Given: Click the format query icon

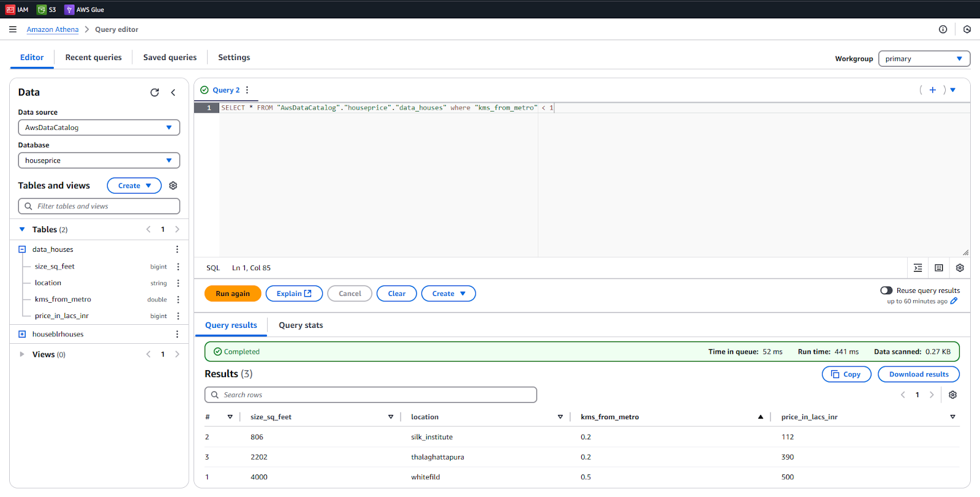Looking at the screenshot, I should click(918, 268).
